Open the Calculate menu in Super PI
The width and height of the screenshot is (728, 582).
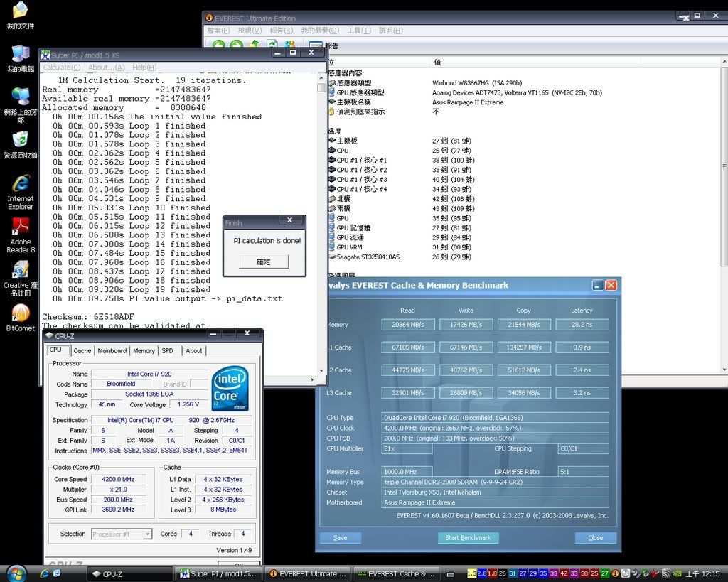pyautogui.click(x=62, y=68)
